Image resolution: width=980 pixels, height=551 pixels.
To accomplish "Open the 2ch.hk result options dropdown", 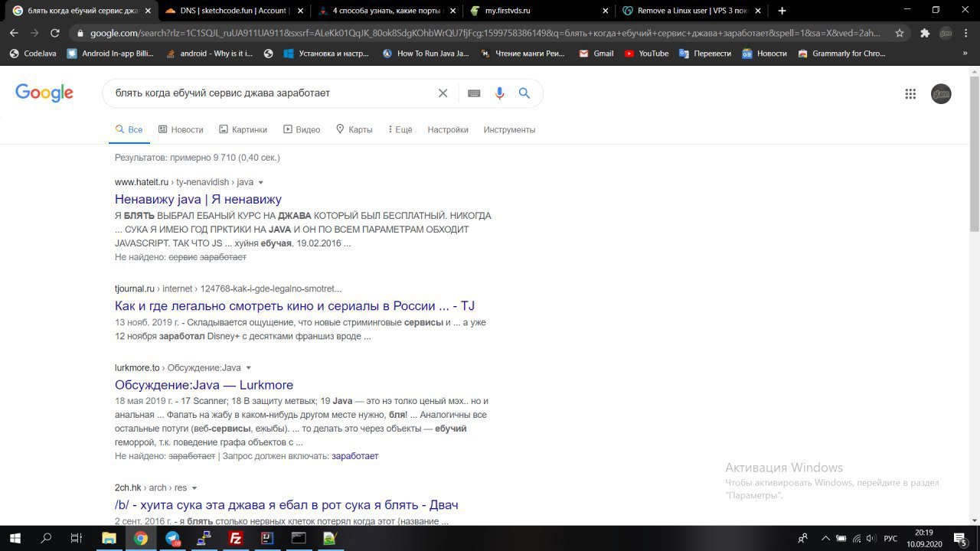I will (x=194, y=488).
